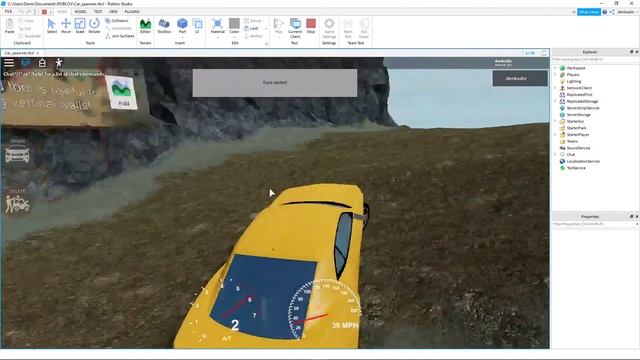Open the Toolbox panel

[164, 26]
